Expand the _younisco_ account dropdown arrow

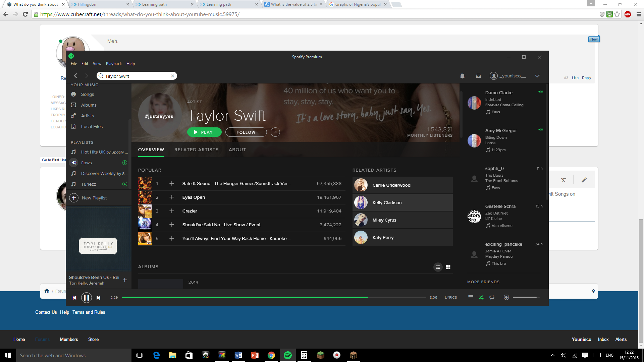(x=537, y=76)
